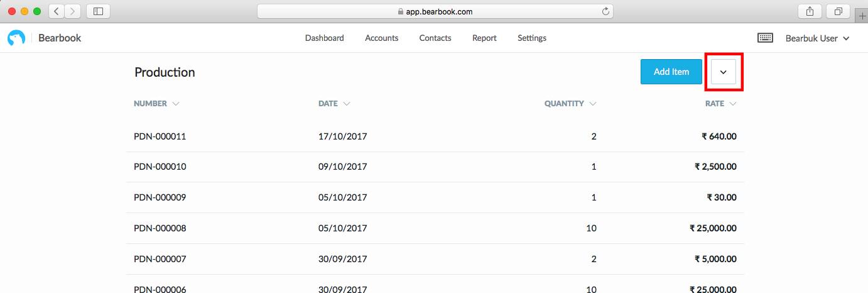Reload the page with the refresh icon
Viewport: 868px width, 293px height.
tap(605, 11)
